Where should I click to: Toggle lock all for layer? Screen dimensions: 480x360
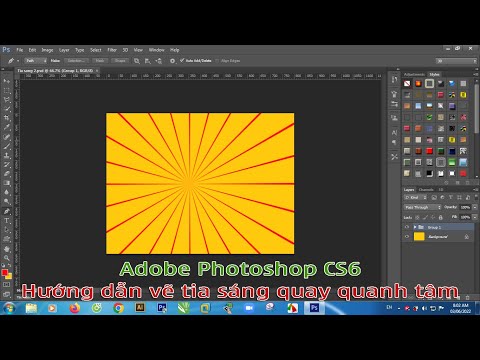coord(441,217)
